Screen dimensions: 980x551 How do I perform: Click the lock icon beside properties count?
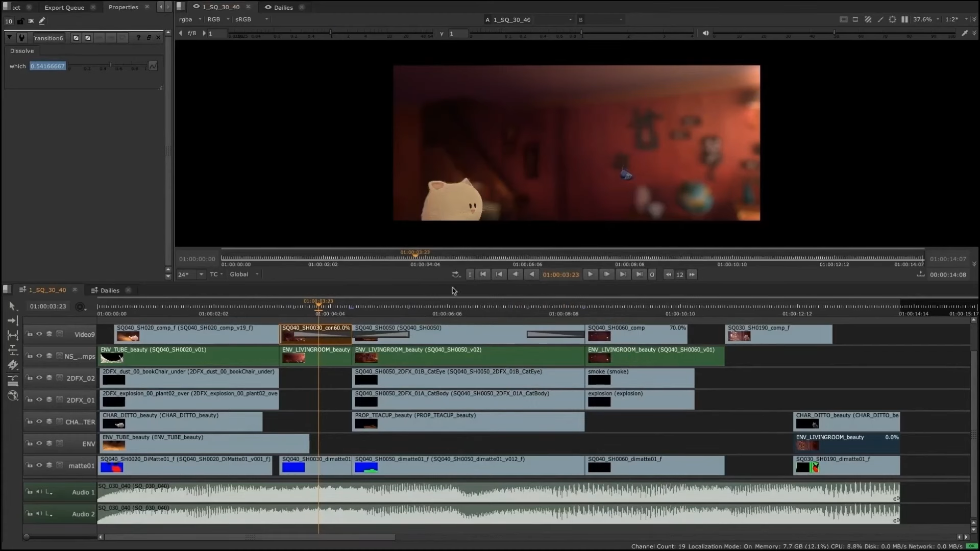coord(20,21)
